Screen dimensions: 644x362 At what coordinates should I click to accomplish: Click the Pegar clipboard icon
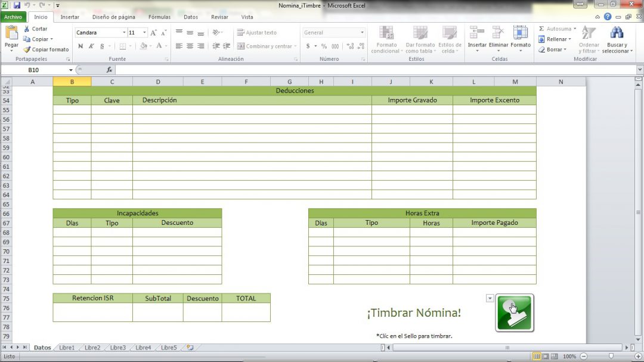(x=11, y=35)
